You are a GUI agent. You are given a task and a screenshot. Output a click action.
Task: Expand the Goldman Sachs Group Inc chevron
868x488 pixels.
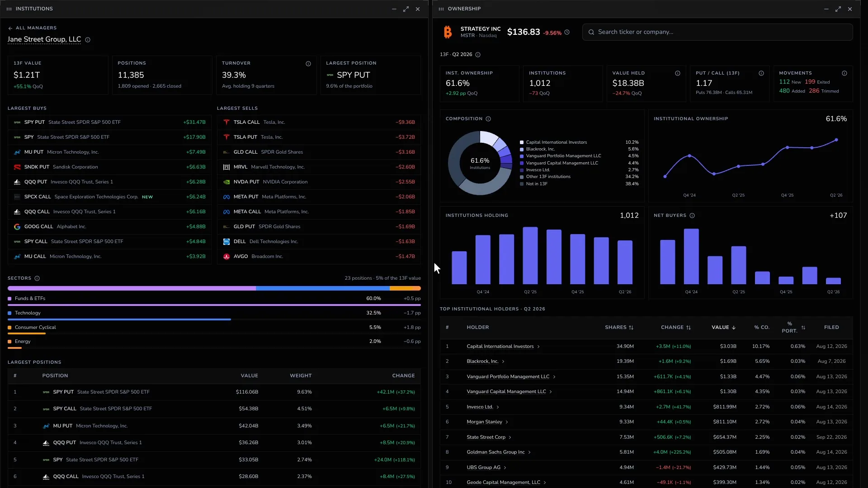coord(529,452)
